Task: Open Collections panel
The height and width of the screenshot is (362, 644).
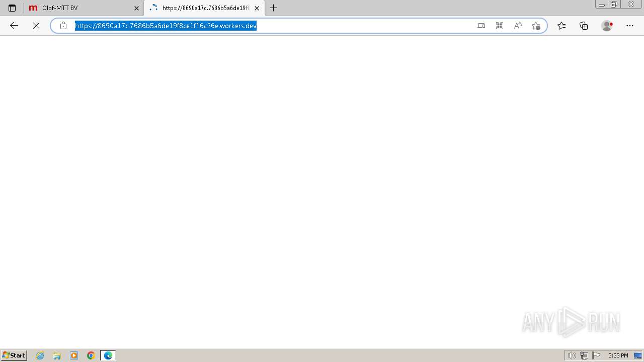Action: [x=584, y=26]
